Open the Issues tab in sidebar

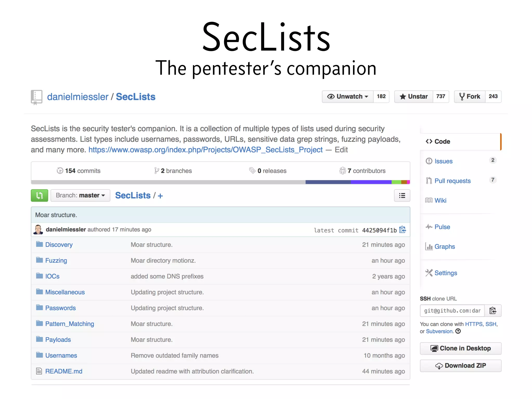pyautogui.click(x=443, y=161)
